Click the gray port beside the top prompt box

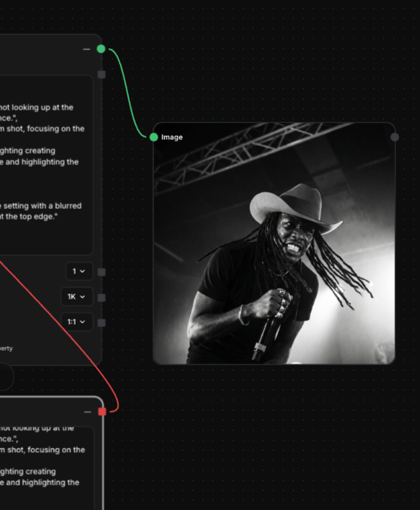pyautogui.click(x=102, y=74)
